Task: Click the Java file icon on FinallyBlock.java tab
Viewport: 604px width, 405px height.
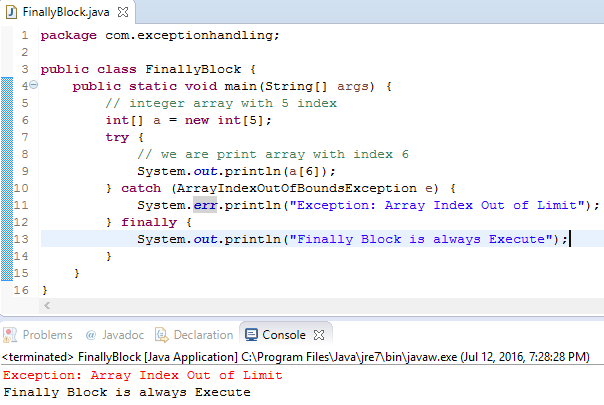Action: (12, 12)
